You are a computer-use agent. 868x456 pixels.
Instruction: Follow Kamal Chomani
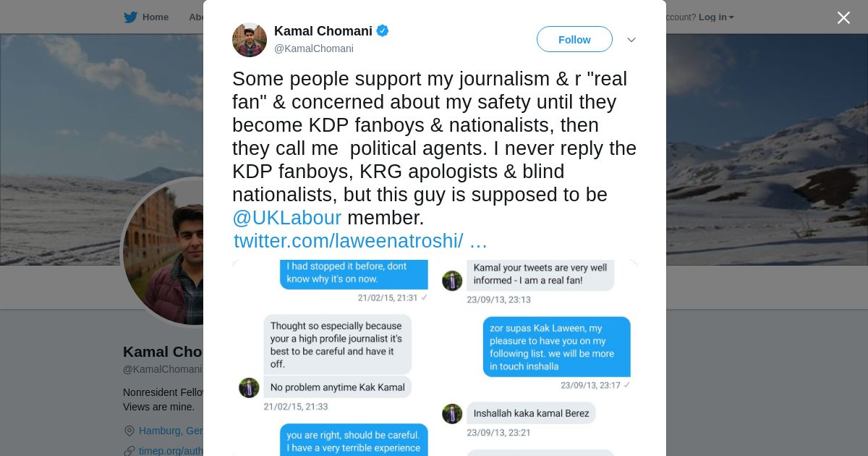[x=574, y=40]
